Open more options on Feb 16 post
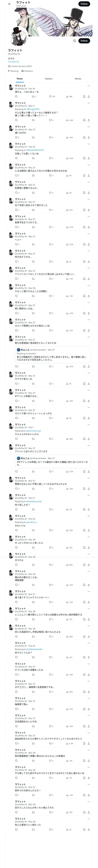Image resolution: width=98 pixels, height=868 pixels. (x=89, y=86)
